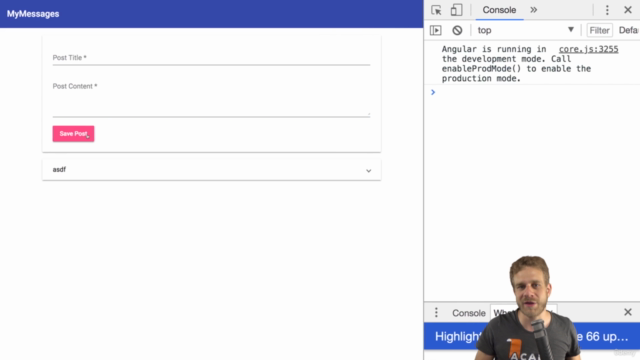Screen dimensions: 640x360
Task: Close the bottom DevTools drawer
Action: click(628, 312)
